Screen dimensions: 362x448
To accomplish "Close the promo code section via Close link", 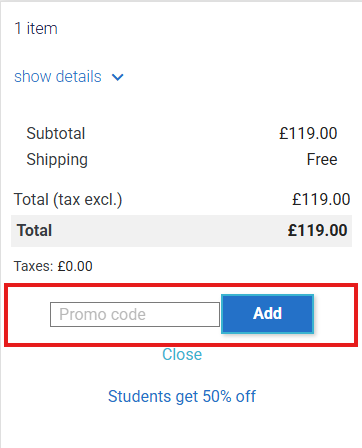I will click(x=182, y=354).
